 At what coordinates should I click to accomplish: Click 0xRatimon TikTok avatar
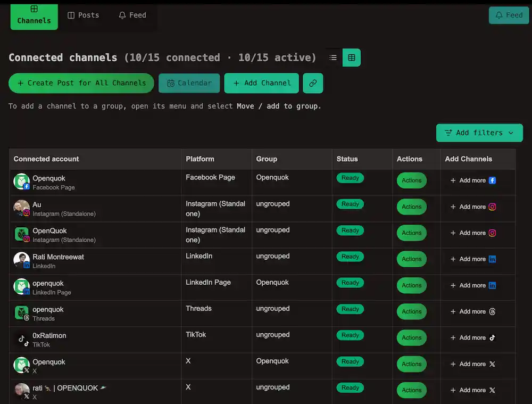coord(21,339)
